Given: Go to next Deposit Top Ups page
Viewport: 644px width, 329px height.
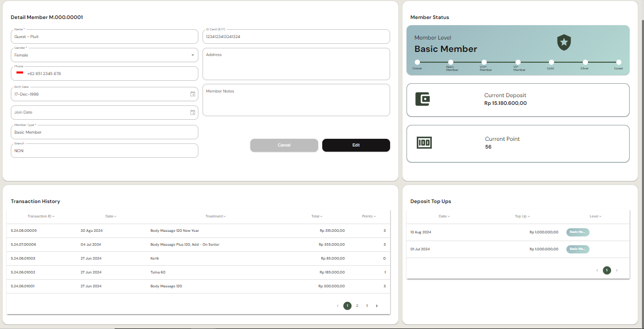Looking at the screenshot, I should click(617, 270).
